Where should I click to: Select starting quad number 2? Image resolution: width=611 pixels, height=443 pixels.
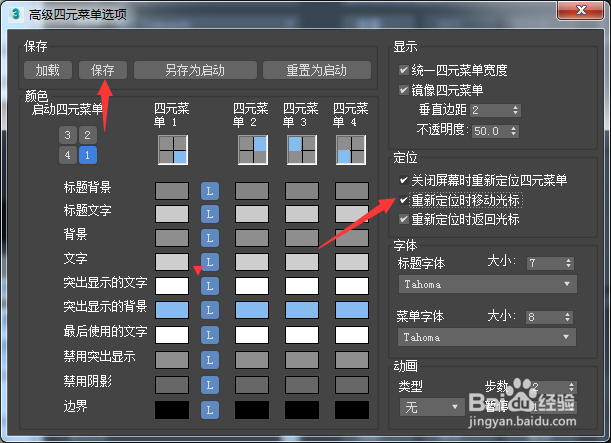coord(88,135)
